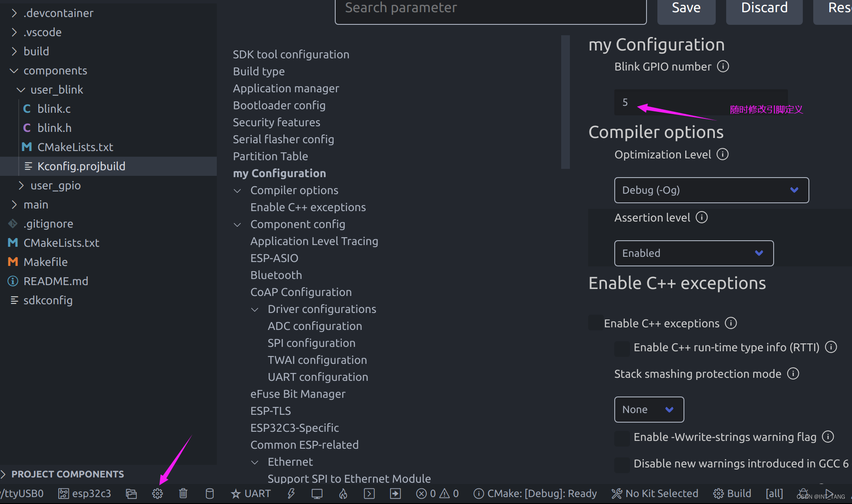
Task: Open ESP-IDF terminal icon in status bar
Action: tap(369, 494)
